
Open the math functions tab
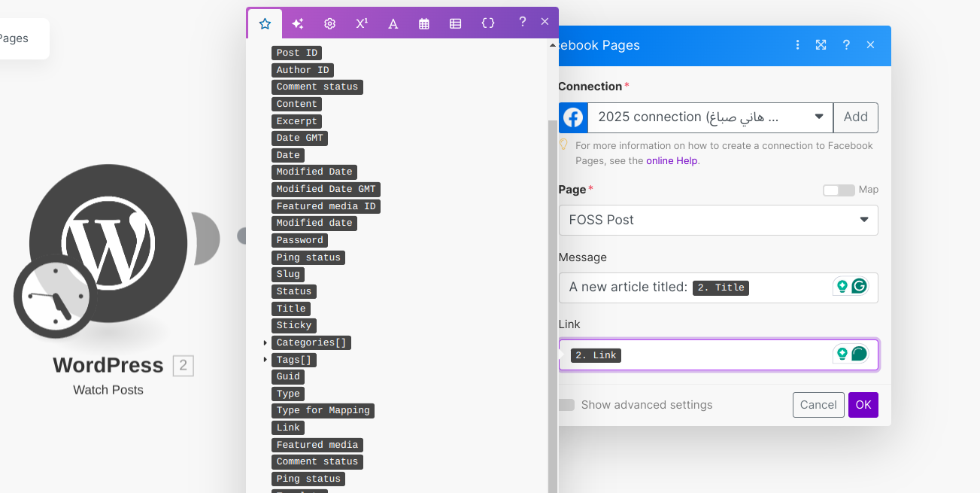[x=361, y=23]
